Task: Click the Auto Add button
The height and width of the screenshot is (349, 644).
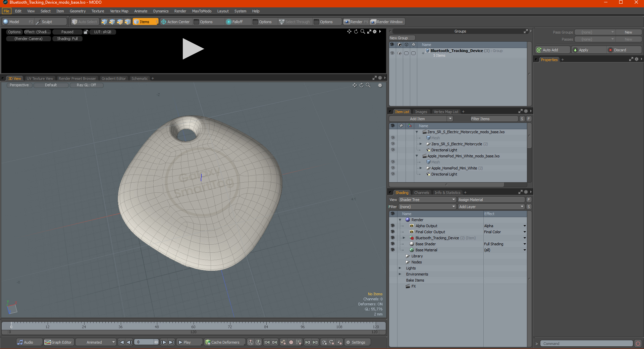Action: [x=552, y=50]
